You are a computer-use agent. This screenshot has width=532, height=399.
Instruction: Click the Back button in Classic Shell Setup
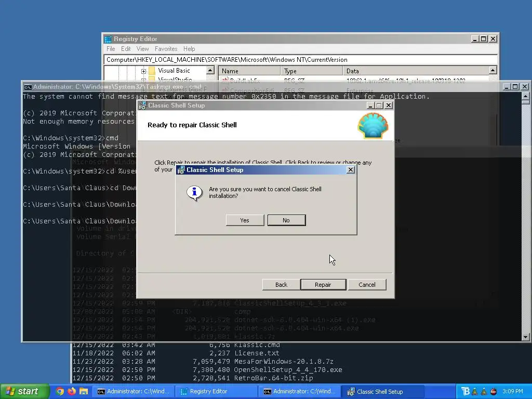(281, 285)
